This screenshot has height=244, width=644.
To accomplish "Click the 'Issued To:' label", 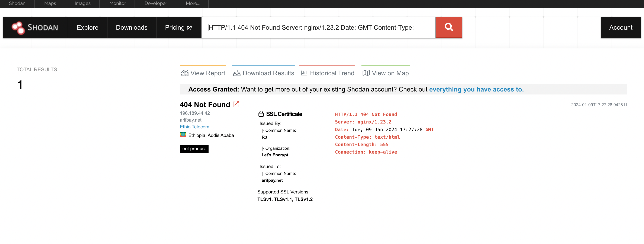I will (270, 166).
